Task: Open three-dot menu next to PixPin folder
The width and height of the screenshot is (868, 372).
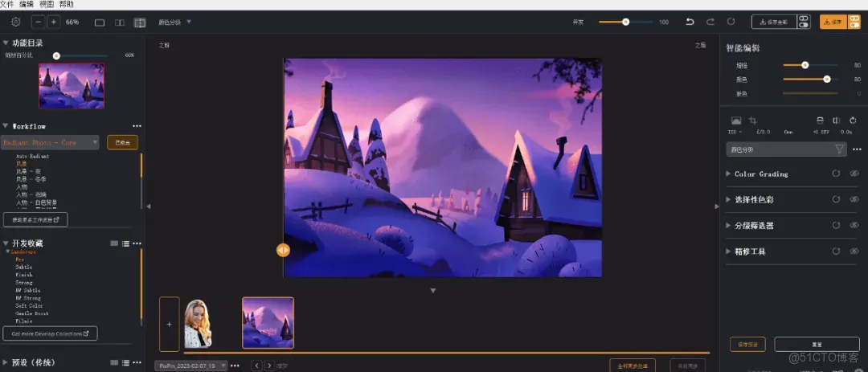Action: (x=235, y=366)
